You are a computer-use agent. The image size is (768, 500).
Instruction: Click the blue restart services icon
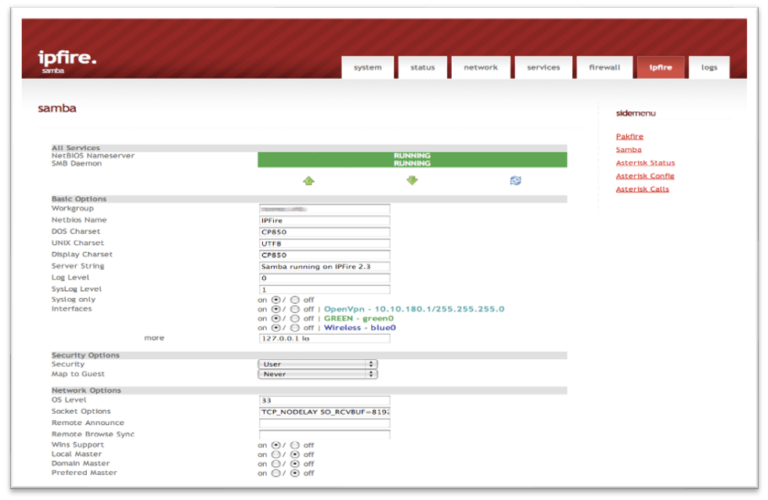[x=515, y=181]
